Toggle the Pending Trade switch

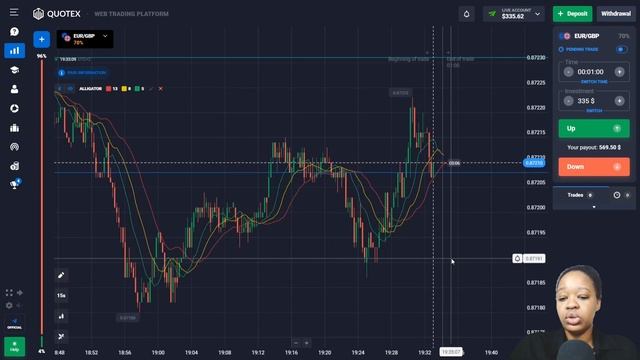coord(621,49)
